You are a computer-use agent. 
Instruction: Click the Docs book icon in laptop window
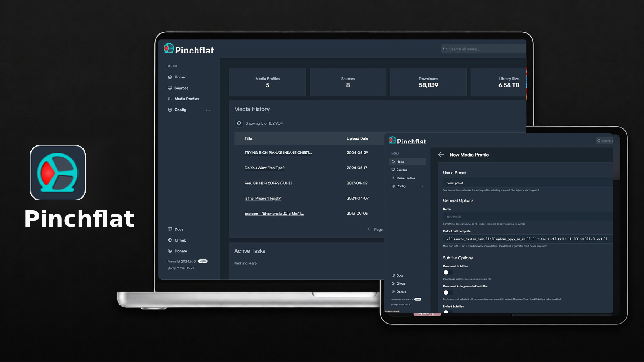click(x=170, y=229)
